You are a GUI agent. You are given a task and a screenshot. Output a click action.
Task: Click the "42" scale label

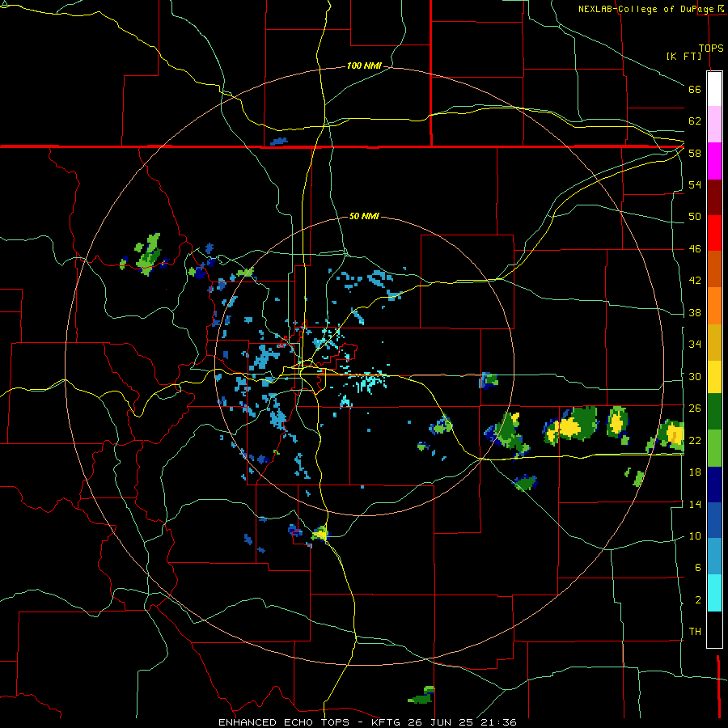tap(695, 281)
